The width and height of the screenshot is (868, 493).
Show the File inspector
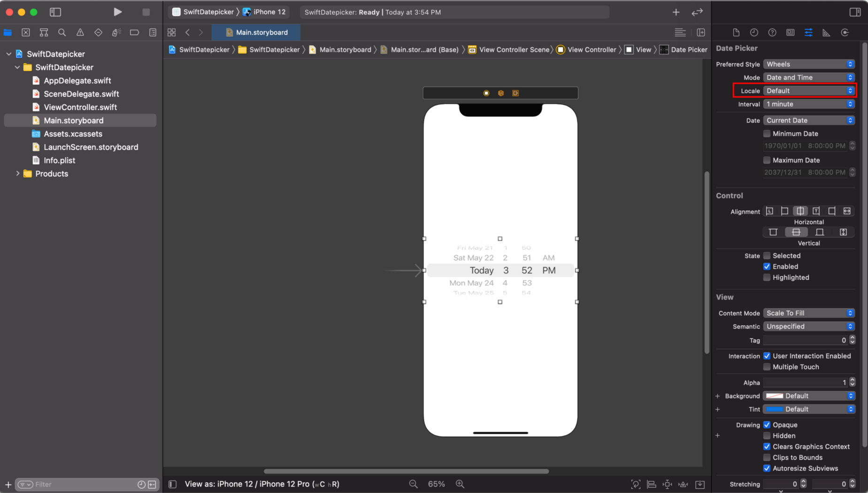click(736, 32)
